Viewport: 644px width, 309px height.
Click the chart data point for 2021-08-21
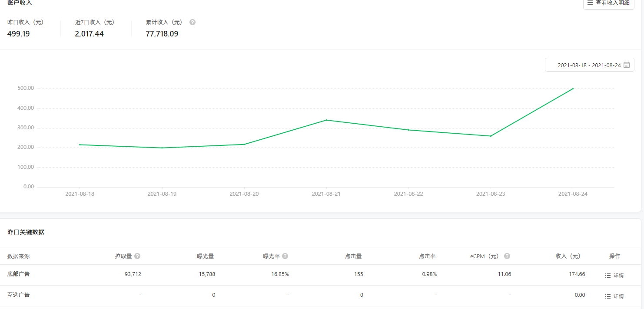pyautogui.click(x=326, y=120)
